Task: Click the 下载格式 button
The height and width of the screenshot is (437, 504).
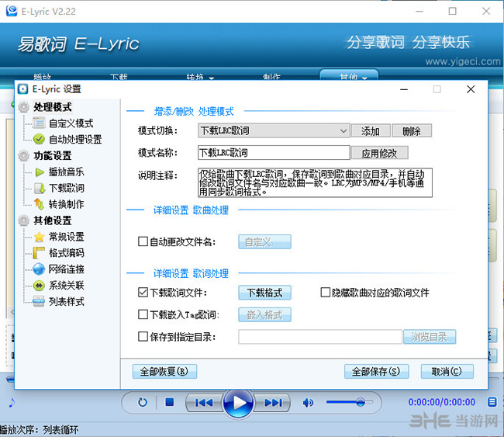Action: tap(264, 293)
